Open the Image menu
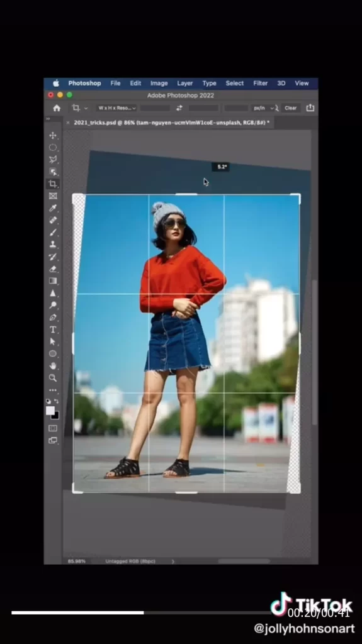 [159, 83]
